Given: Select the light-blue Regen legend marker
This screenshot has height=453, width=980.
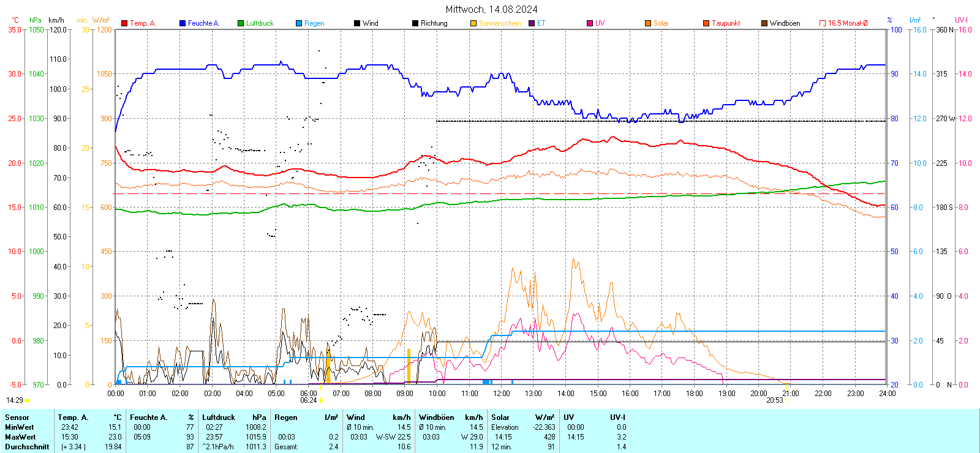Looking at the screenshot, I should 299,23.
